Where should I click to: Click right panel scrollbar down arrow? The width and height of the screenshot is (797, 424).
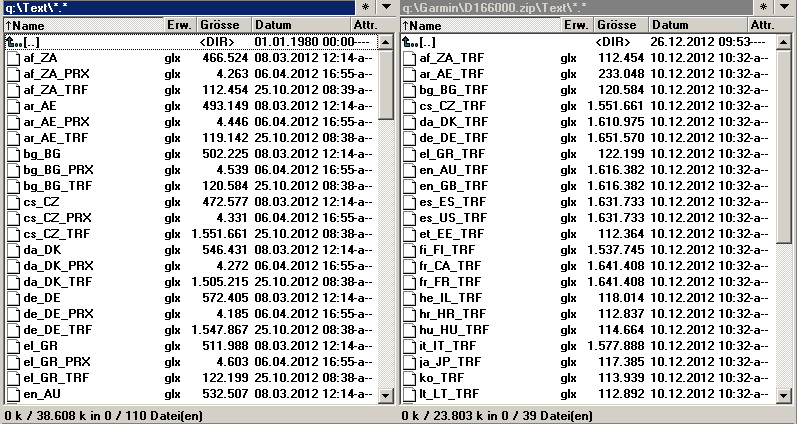pyautogui.click(x=783, y=395)
